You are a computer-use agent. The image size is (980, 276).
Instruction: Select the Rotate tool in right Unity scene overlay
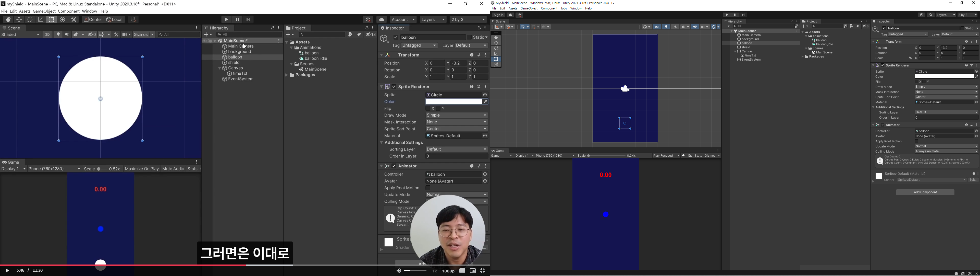point(496,48)
